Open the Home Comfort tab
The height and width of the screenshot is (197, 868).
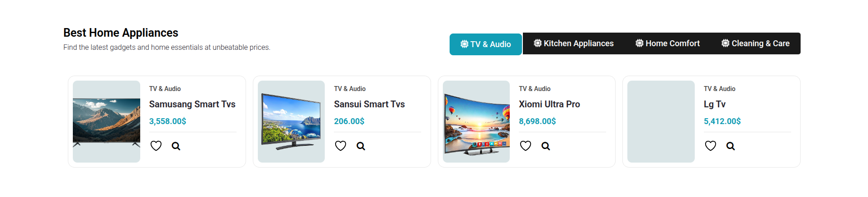pyautogui.click(x=668, y=43)
